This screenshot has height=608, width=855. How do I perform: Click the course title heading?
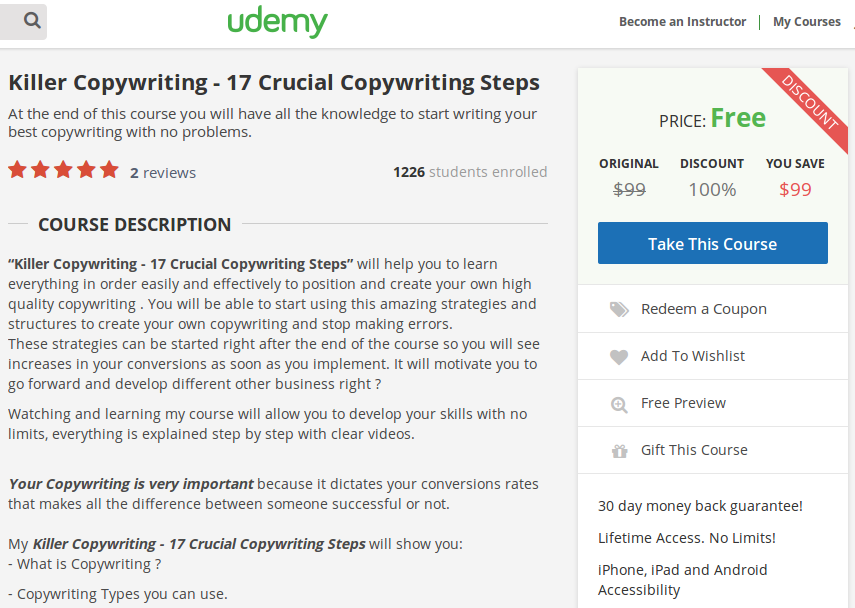click(274, 82)
